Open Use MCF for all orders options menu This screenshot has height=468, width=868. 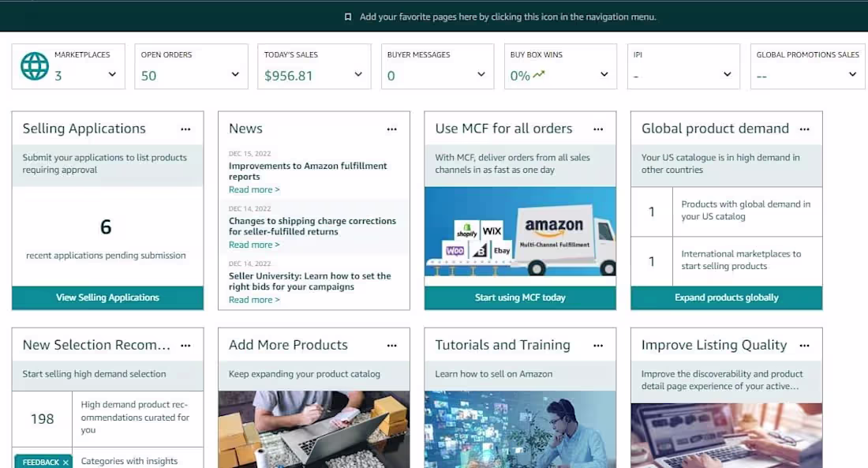pos(598,129)
